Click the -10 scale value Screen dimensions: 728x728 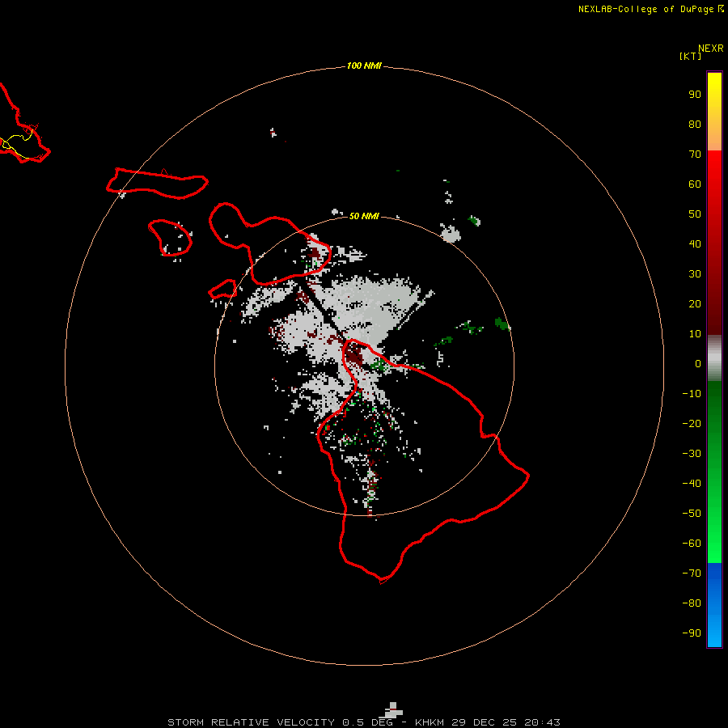coord(692,394)
